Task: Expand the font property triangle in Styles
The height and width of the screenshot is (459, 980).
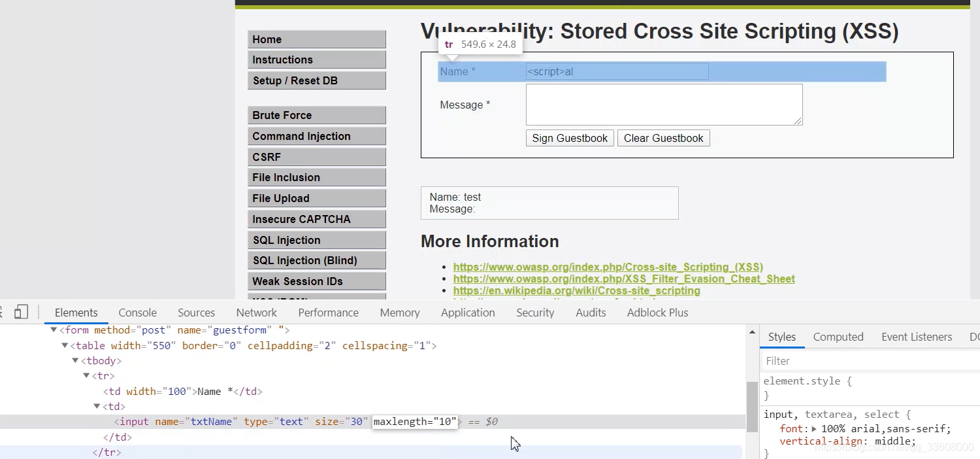Action: pyautogui.click(x=814, y=429)
